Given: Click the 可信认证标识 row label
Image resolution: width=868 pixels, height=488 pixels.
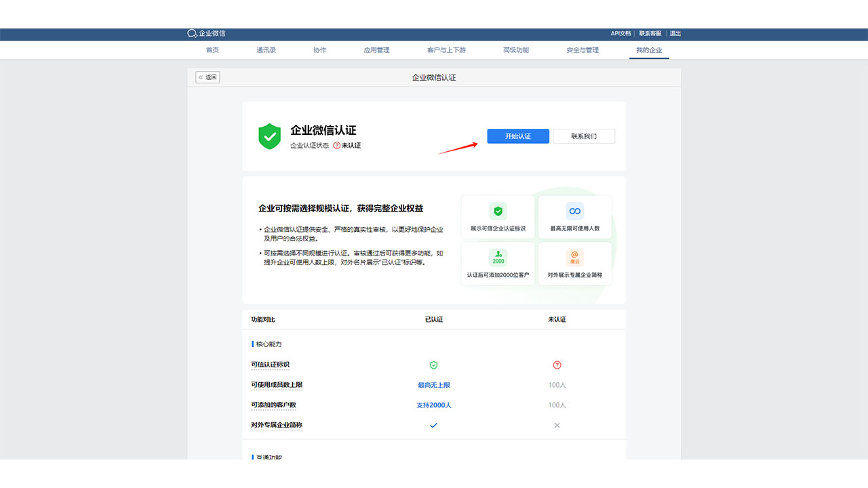Looking at the screenshot, I should [270, 365].
